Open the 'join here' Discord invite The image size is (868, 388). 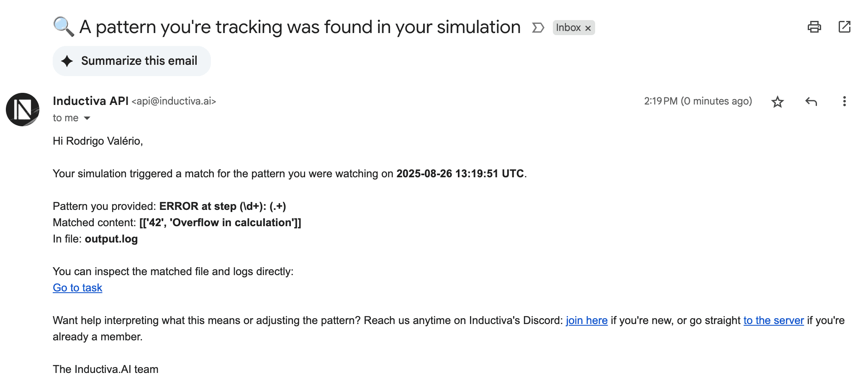tap(586, 320)
